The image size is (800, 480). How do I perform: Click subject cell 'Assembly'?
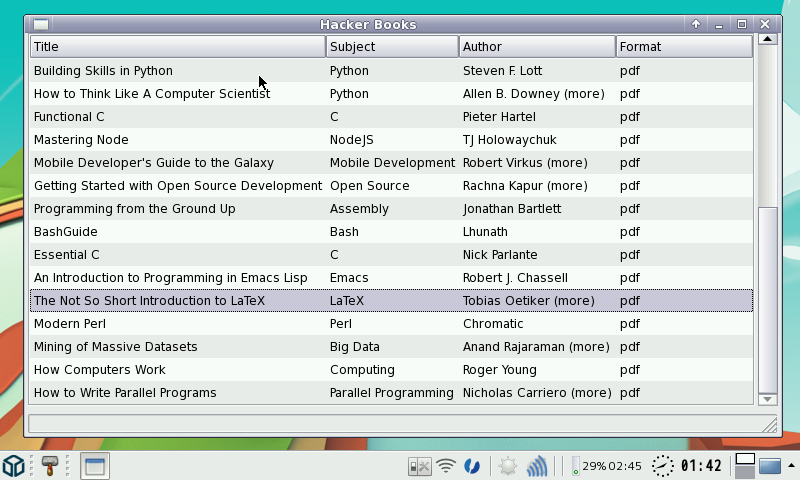point(359,209)
